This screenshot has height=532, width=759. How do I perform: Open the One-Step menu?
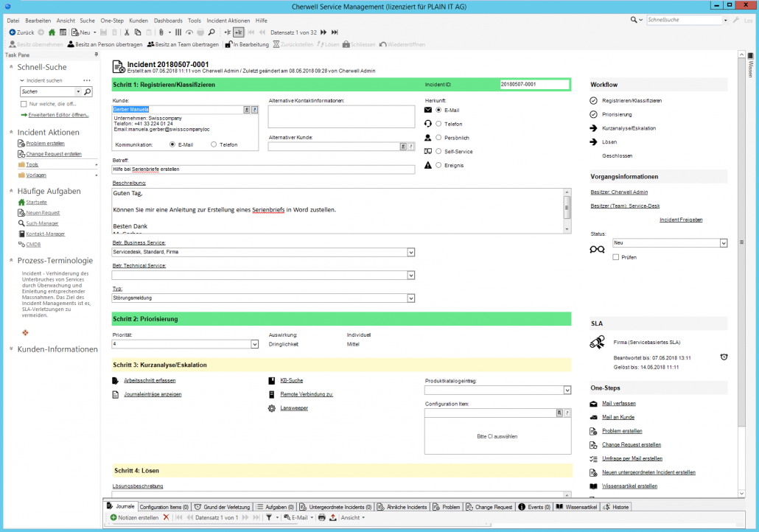point(112,21)
